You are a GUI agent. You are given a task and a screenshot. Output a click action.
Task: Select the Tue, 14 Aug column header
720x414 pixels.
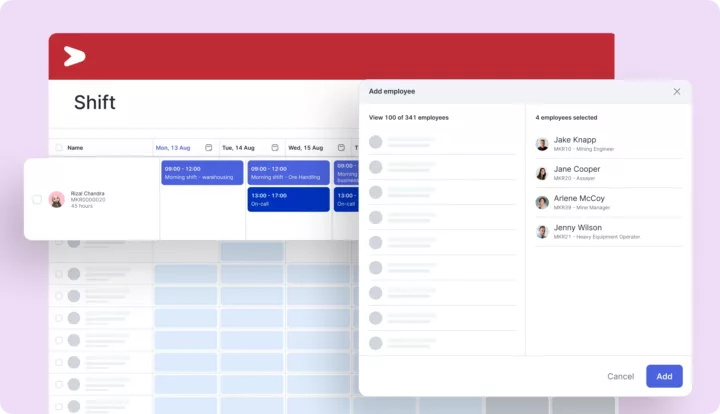[238, 147]
